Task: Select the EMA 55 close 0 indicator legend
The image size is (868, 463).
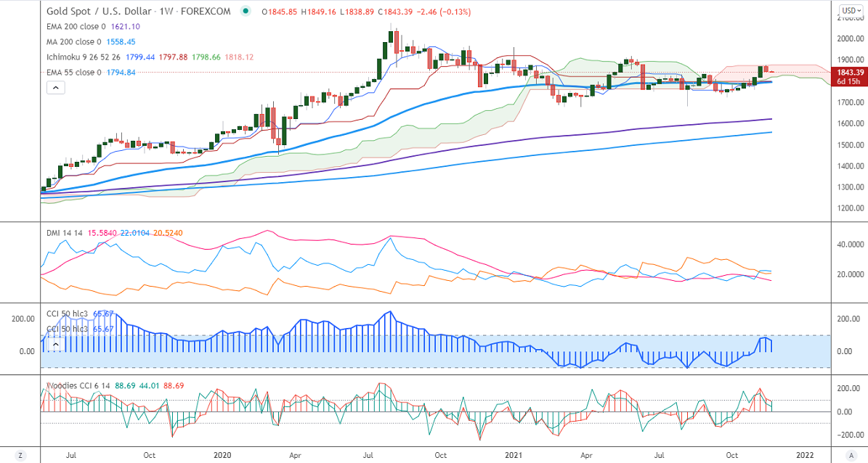Action: point(73,73)
